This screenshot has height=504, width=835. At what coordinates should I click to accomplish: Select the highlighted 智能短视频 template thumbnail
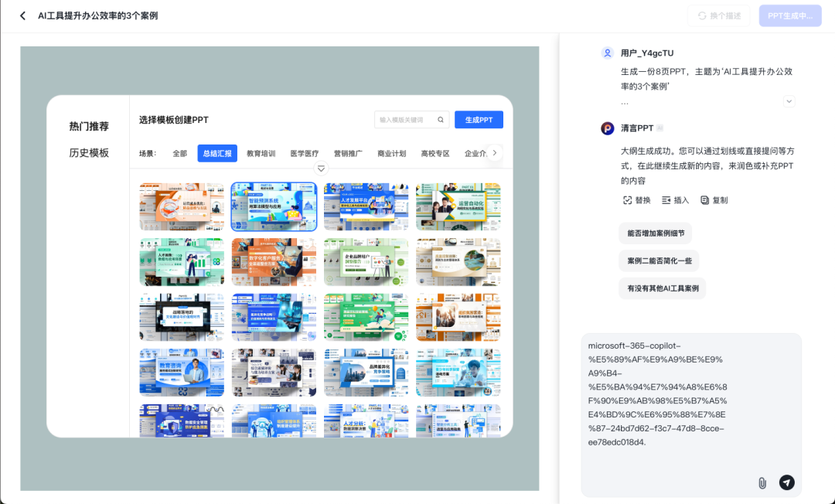click(274, 206)
